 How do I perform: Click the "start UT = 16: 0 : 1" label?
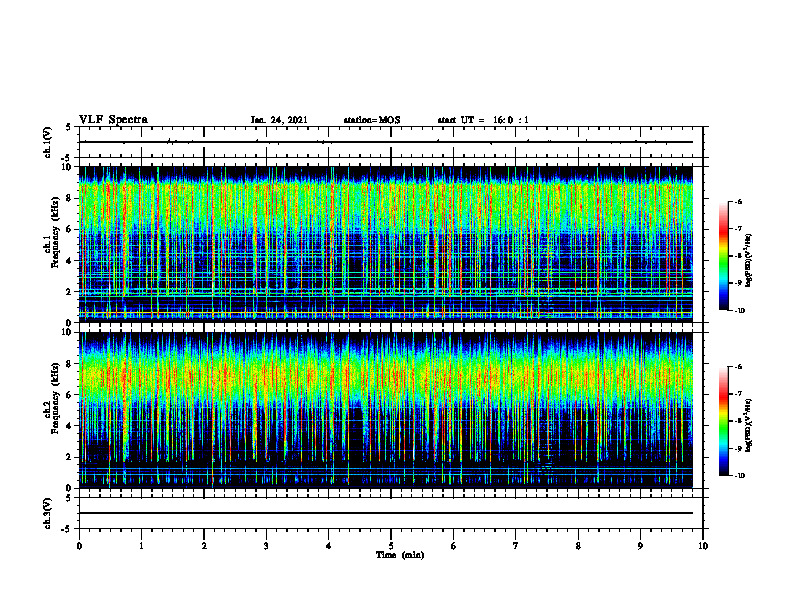[x=483, y=120]
